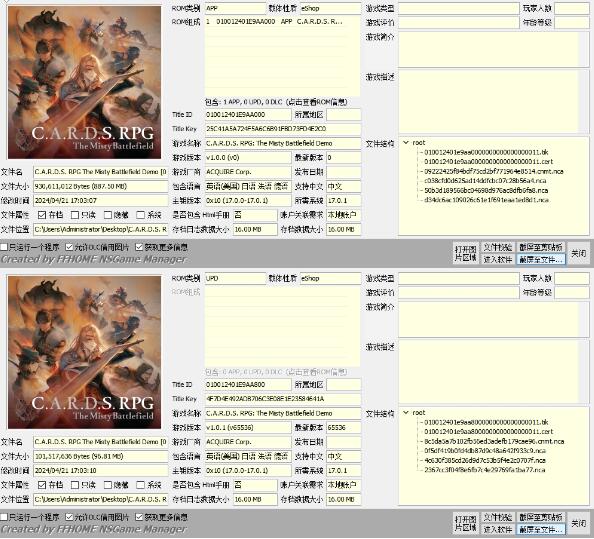594x539 pixels.
Task: Click 截屏至剪贴板 button below the UPD panel
Action: tap(541, 517)
